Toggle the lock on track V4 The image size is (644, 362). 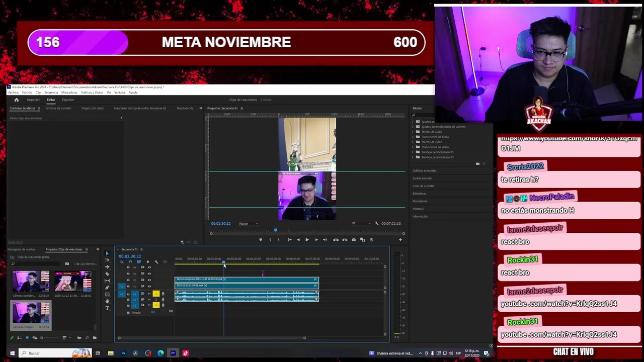(x=128, y=267)
